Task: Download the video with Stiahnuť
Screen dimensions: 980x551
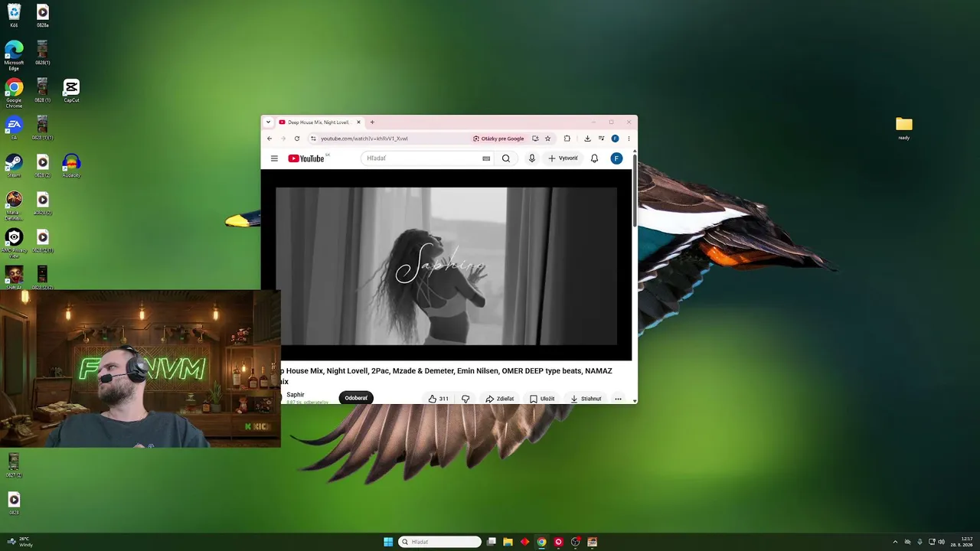Action: (586, 399)
